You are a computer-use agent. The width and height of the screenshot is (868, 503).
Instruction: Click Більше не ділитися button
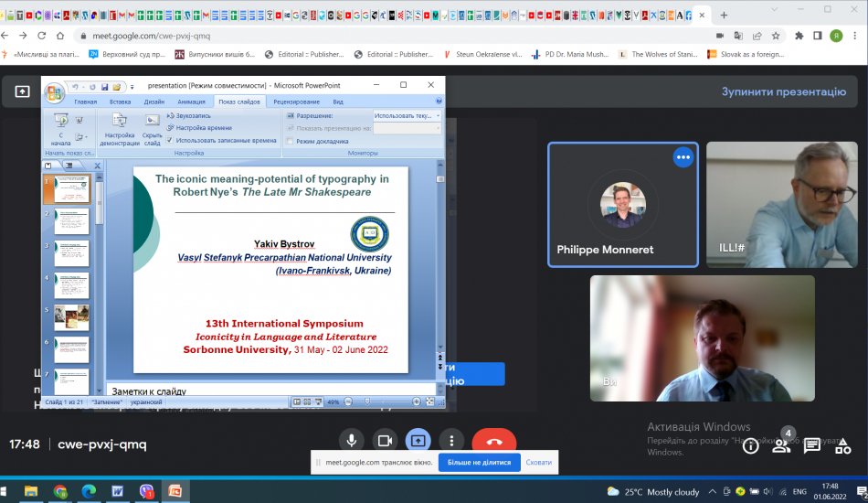click(x=481, y=463)
